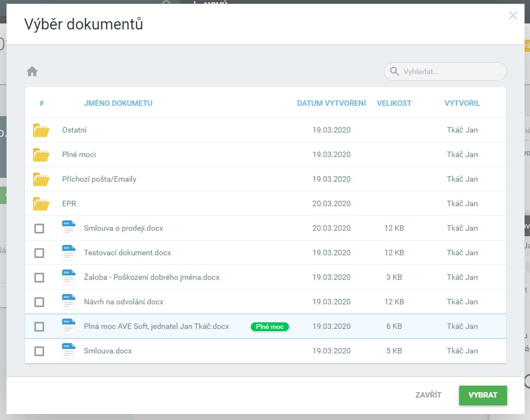Close the Výběr dokumentů dialog with X
Screen dimensions: 530x420
pyautogui.click(x=513, y=15)
